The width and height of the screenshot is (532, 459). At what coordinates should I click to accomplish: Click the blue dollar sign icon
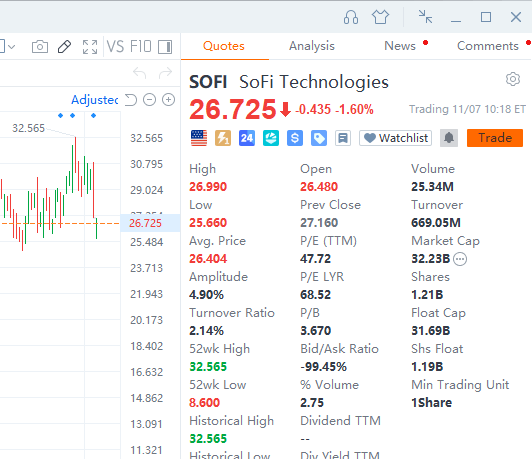[295, 138]
